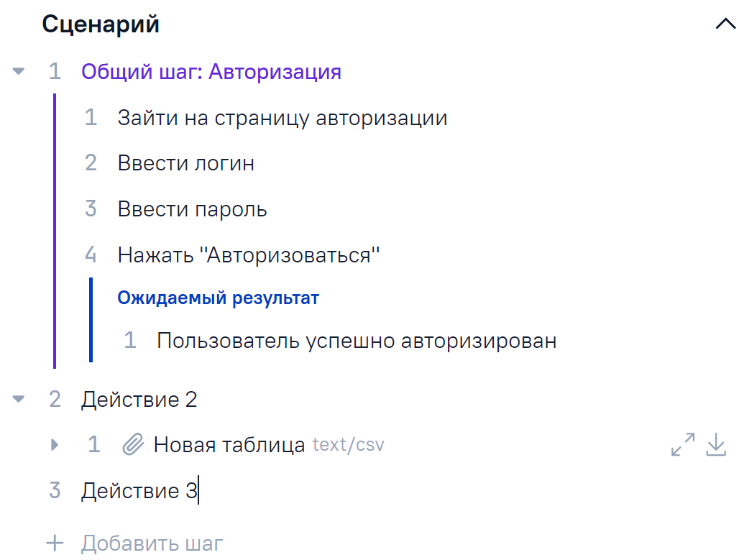This screenshot has height=560, width=744.
Task: Collapse the Сценарий section chevron
Action: pyautogui.click(x=726, y=24)
